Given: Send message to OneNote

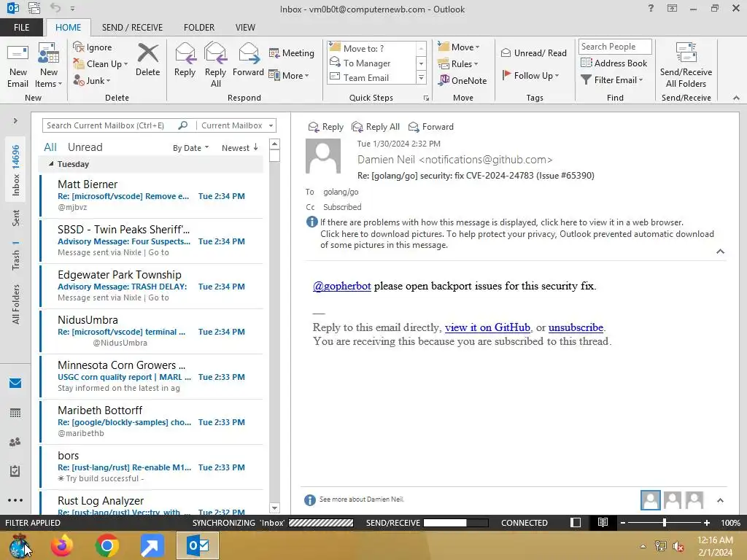Looking at the screenshot, I should pos(462,80).
